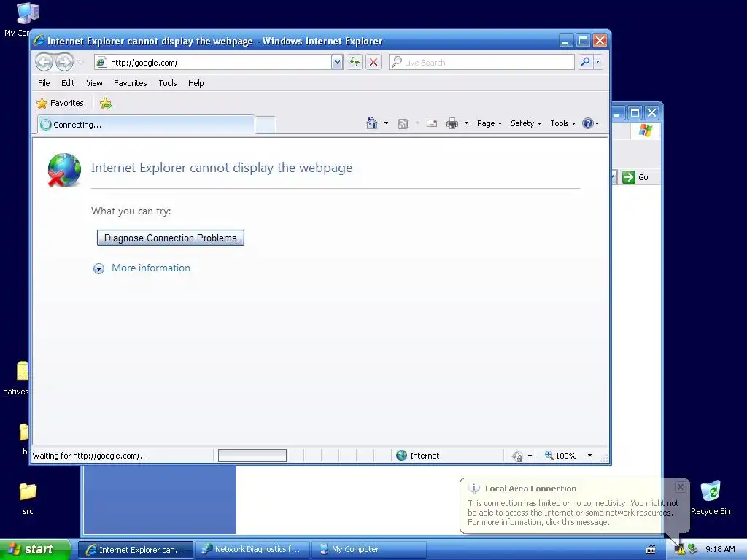Open the Tools menu in menu bar
747x560 pixels.
(x=168, y=83)
